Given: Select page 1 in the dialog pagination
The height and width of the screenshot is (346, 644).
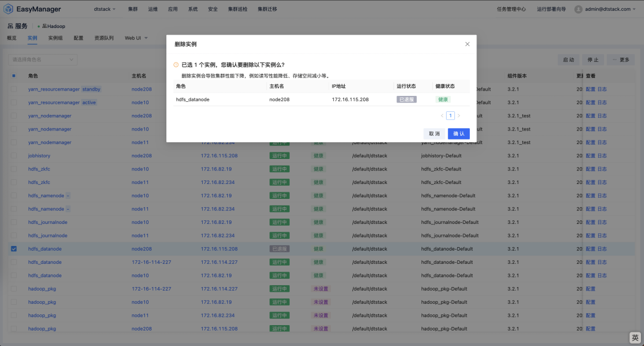Looking at the screenshot, I should click(450, 116).
